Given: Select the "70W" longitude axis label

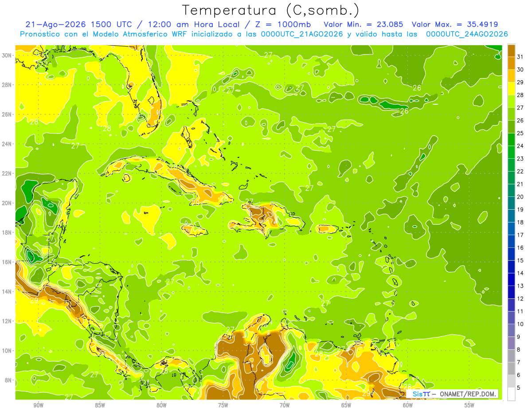Looking at the screenshot, I should click(x=285, y=405).
